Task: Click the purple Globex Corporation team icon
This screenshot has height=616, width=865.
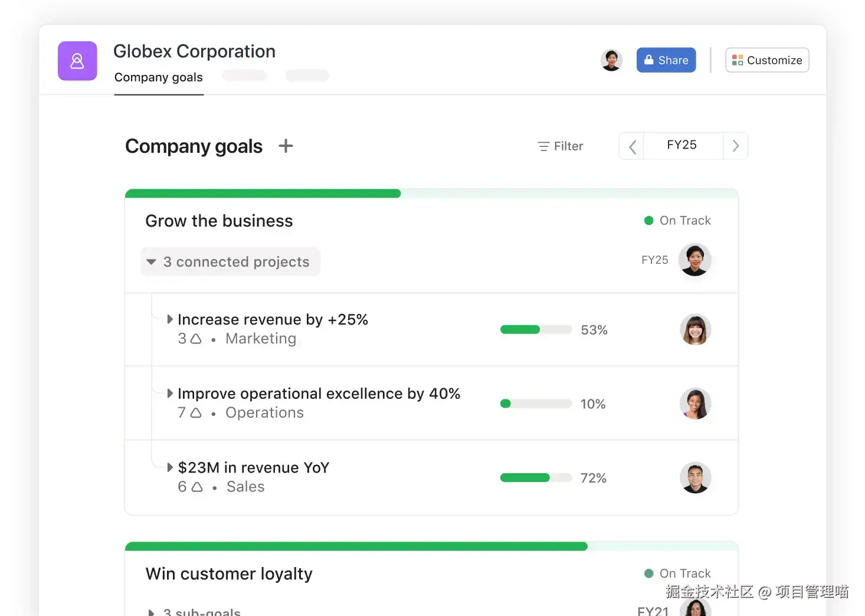Action: 77,61
